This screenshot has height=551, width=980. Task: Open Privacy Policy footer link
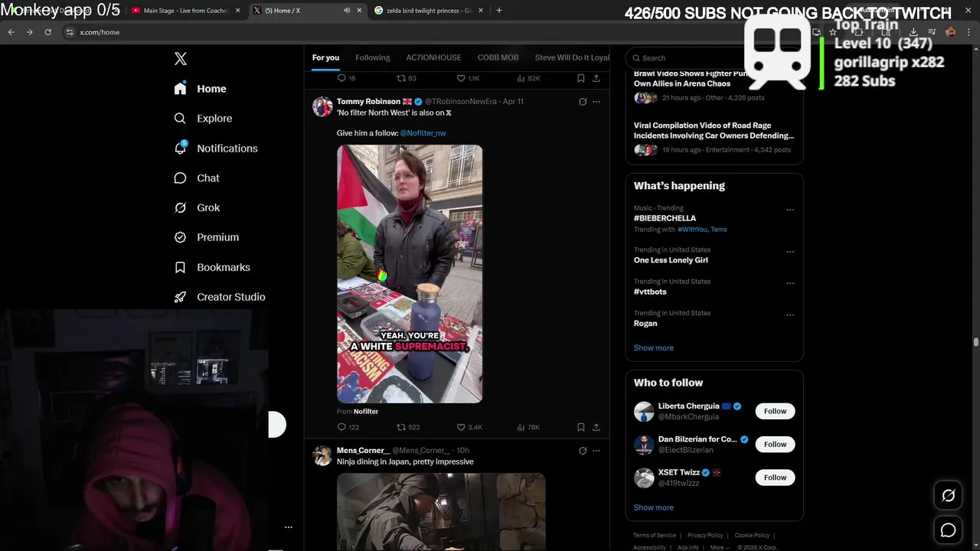pos(705,536)
